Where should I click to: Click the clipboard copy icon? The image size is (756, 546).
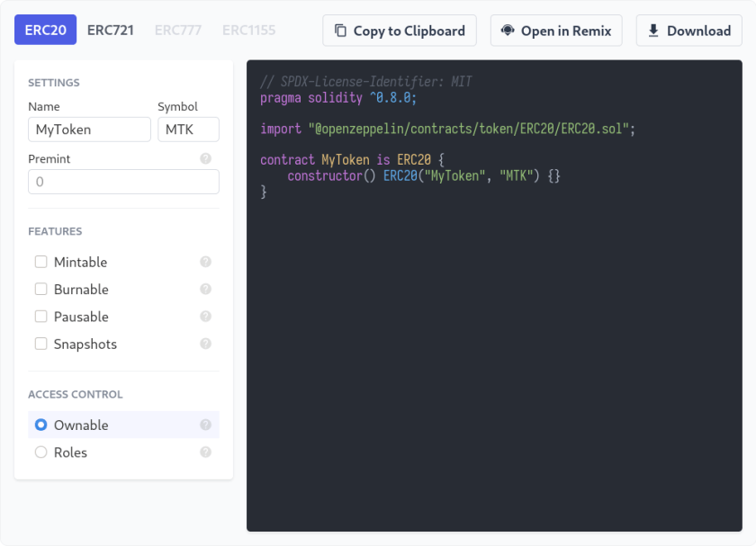pos(340,31)
